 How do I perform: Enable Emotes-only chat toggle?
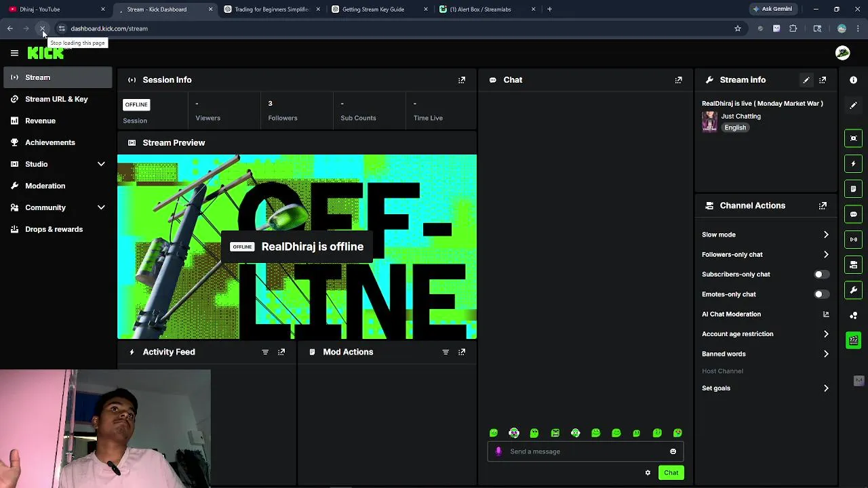pyautogui.click(x=821, y=294)
